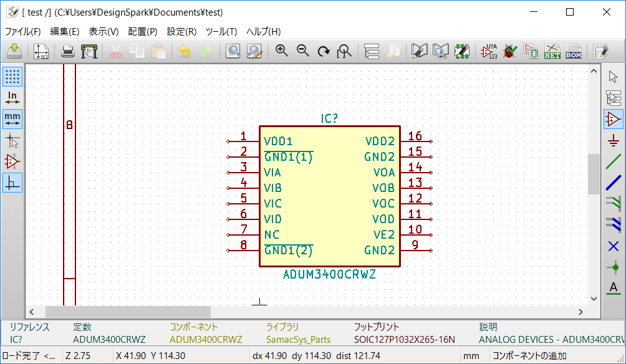
Task: Open the ファイル(F) menu
Action: point(22,32)
